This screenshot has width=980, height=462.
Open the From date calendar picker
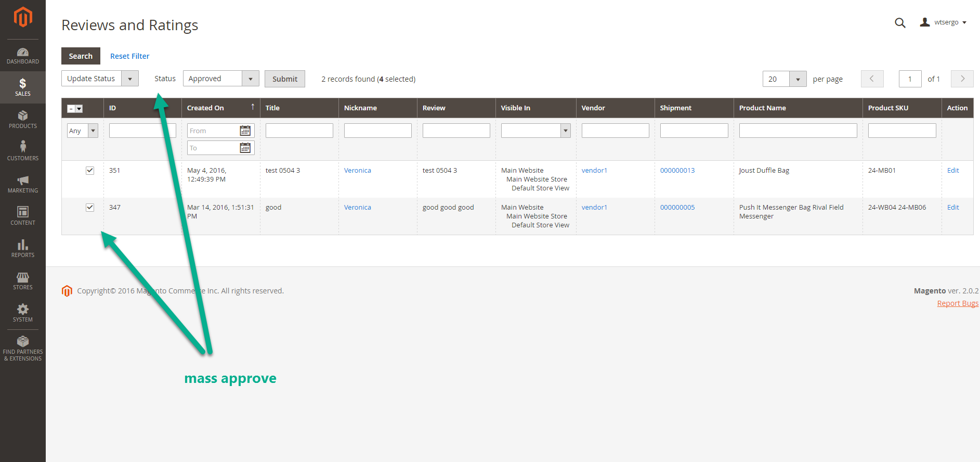point(245,131)
